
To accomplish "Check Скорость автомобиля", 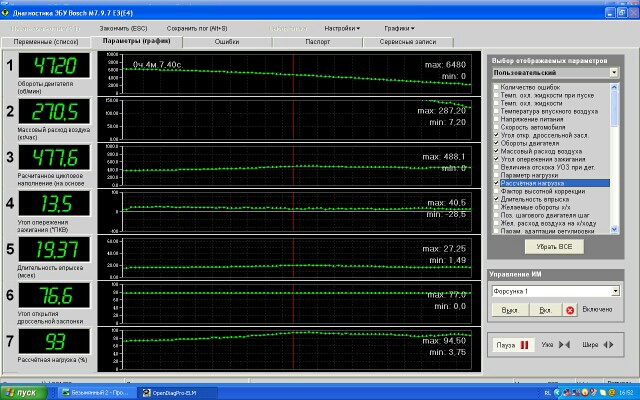I will (x=496, y=127).
